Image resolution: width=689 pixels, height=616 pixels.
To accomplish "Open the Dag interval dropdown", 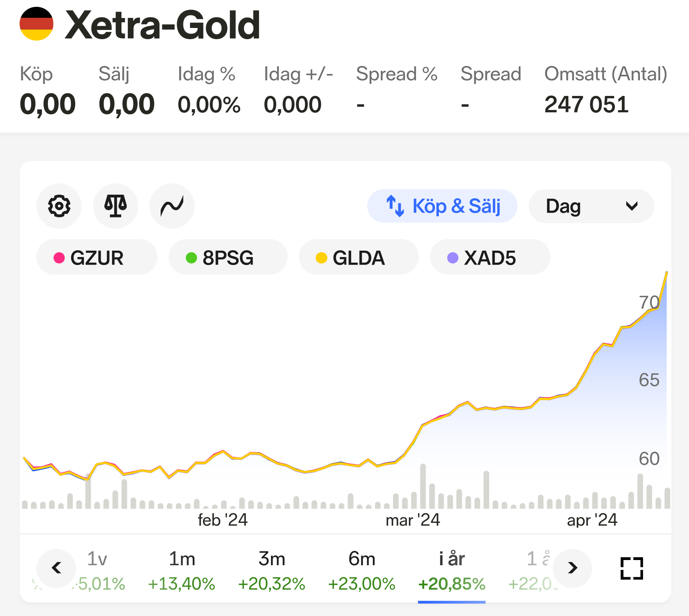I will [591, 206].
